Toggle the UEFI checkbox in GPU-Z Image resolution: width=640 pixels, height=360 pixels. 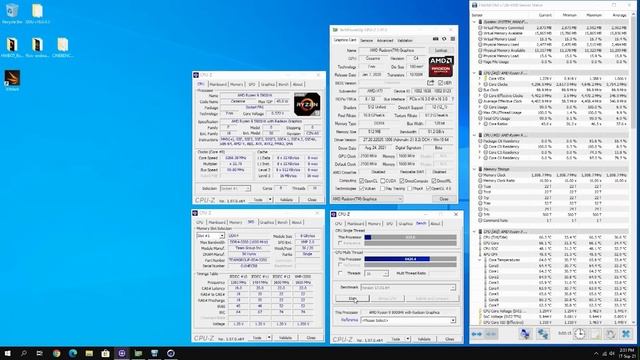[440, 83]
